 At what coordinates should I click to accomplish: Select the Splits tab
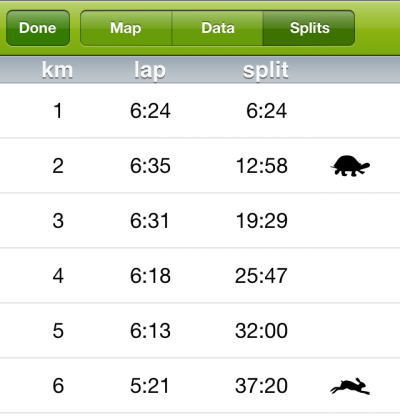[309, 28]
